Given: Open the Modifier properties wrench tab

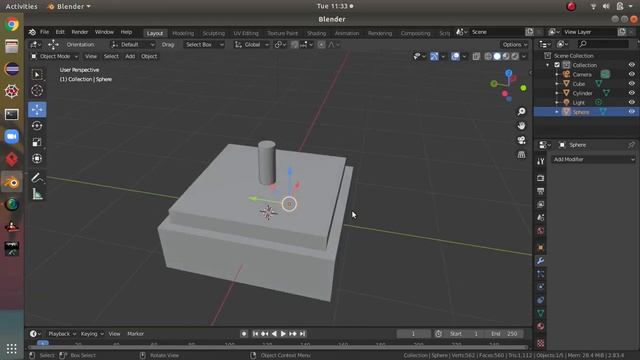Looking at the screenshot, I should coord(540,261).
